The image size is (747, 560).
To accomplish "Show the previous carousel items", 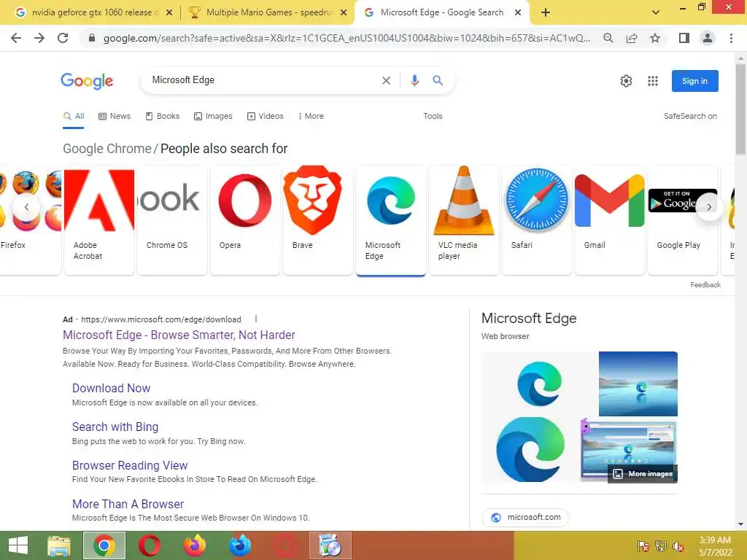I will pyautogui.click(x=27, y=206).
